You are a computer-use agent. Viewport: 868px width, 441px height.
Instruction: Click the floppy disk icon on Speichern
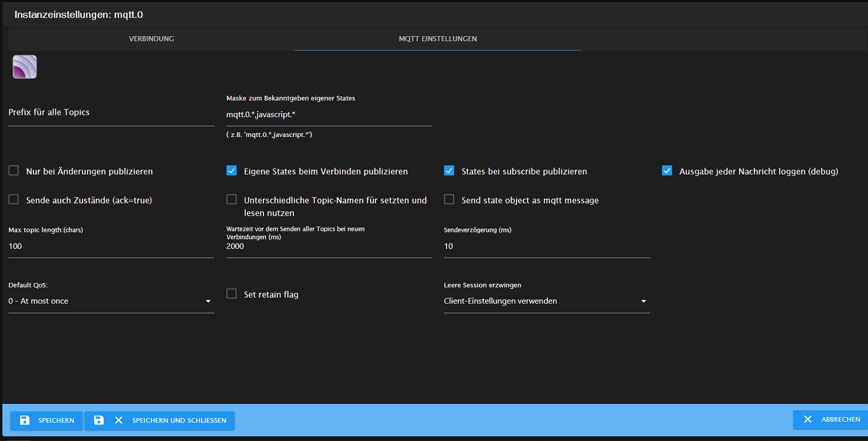coord(25,420)
